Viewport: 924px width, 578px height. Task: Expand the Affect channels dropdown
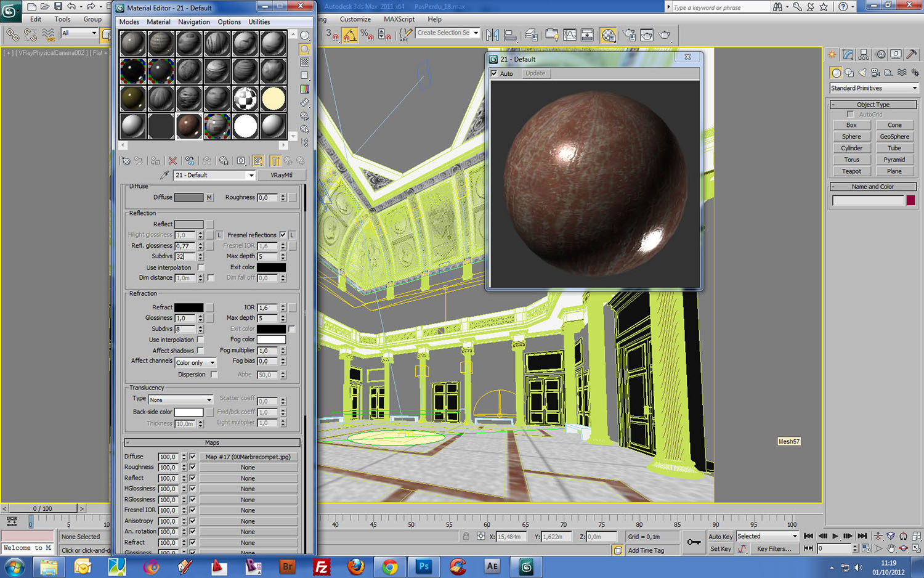195,363
